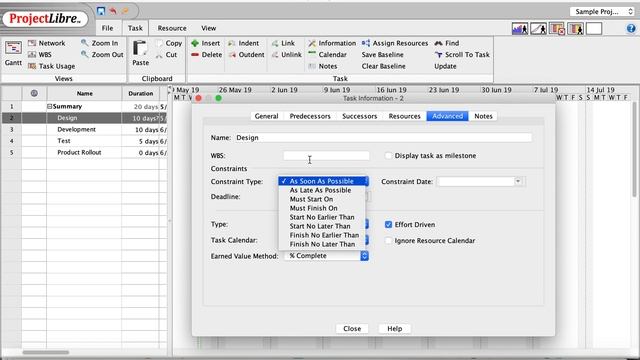The width and height of the screenshot is (640, 360).
Task: Select the Product Rollout task row
Action: tap(84, 152)
